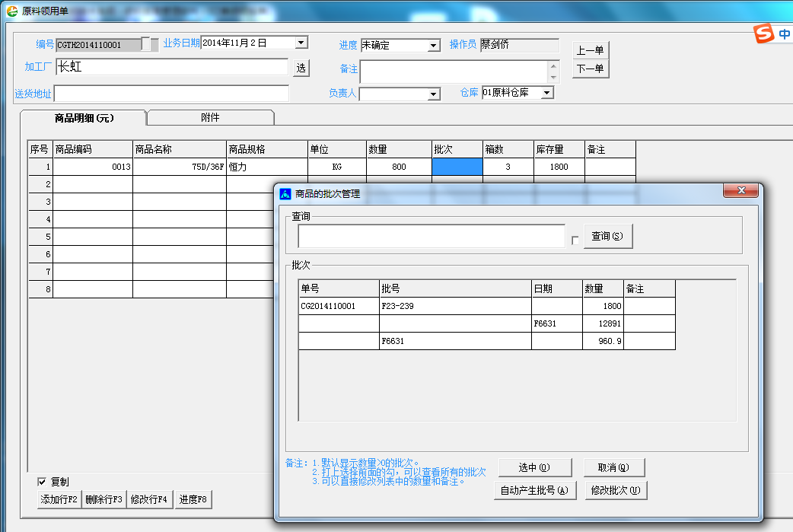The width and height of the screenshot is (793, 532).
Task: Click the 进度F8 button
Action: tap(193, 499)
